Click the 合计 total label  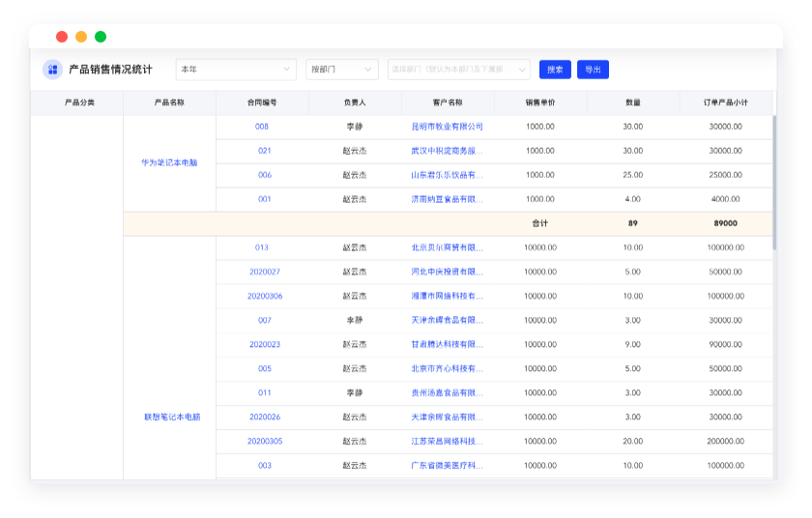click(x=540, y=223)
